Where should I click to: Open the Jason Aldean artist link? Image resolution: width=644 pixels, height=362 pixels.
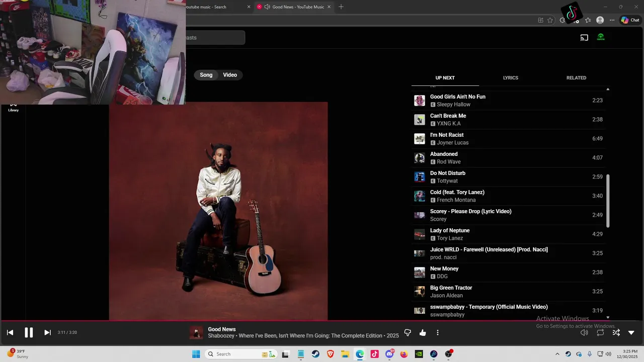[x=446, y=296]
